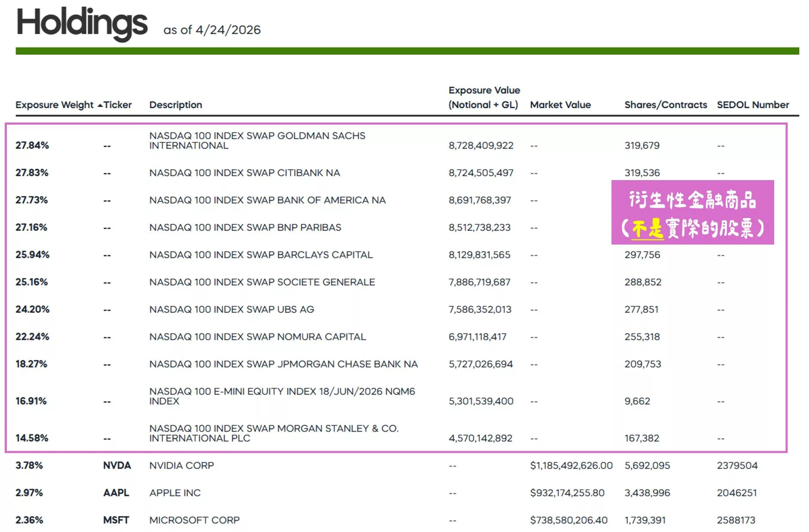Select exposure value 4,570,142,892

[481, 438]
